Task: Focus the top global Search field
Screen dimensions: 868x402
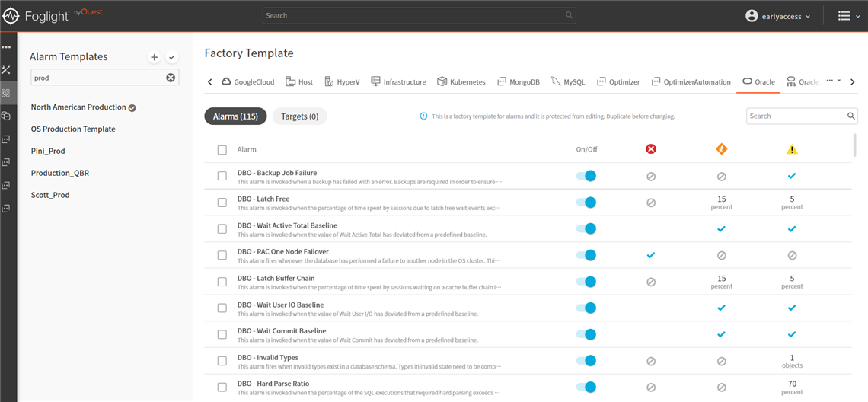Action: pos(419,15)
